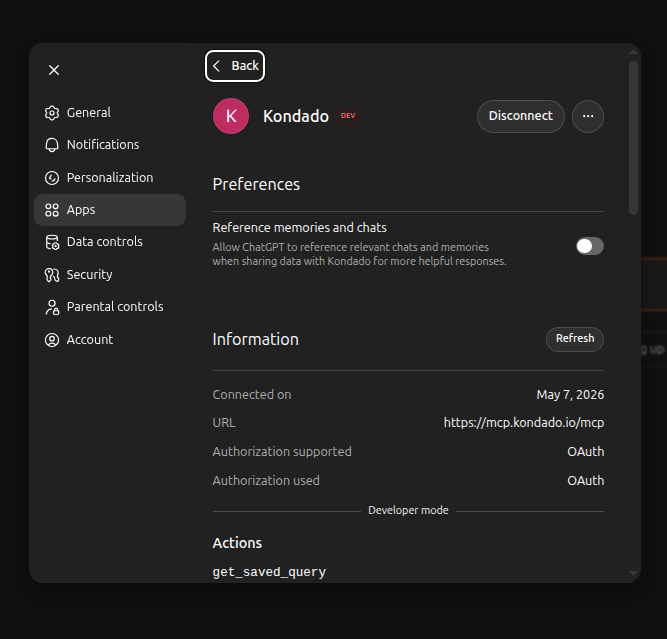Open the three-dots more options menu

(x=588, y=116)
